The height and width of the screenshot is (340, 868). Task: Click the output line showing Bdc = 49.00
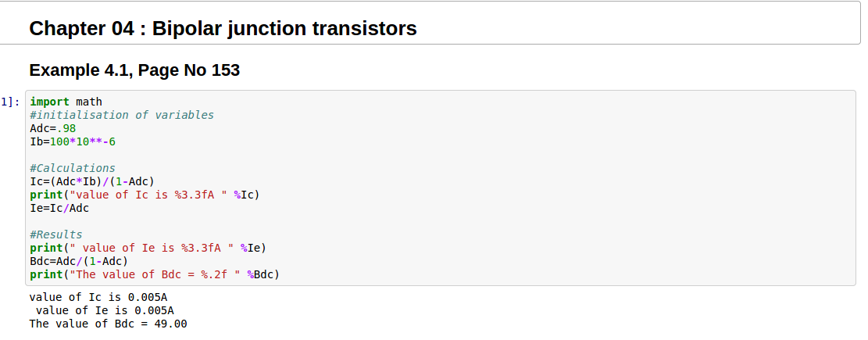click(x=108, y=324)
